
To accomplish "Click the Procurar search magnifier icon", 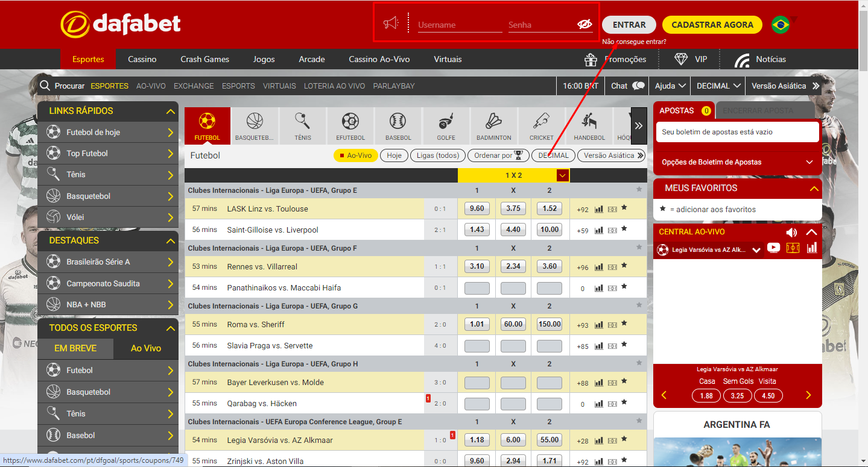I will click(x=45, y=86).
